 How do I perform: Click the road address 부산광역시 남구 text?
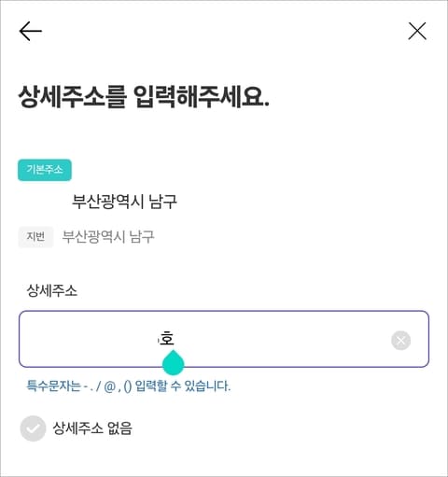(124, 202)
